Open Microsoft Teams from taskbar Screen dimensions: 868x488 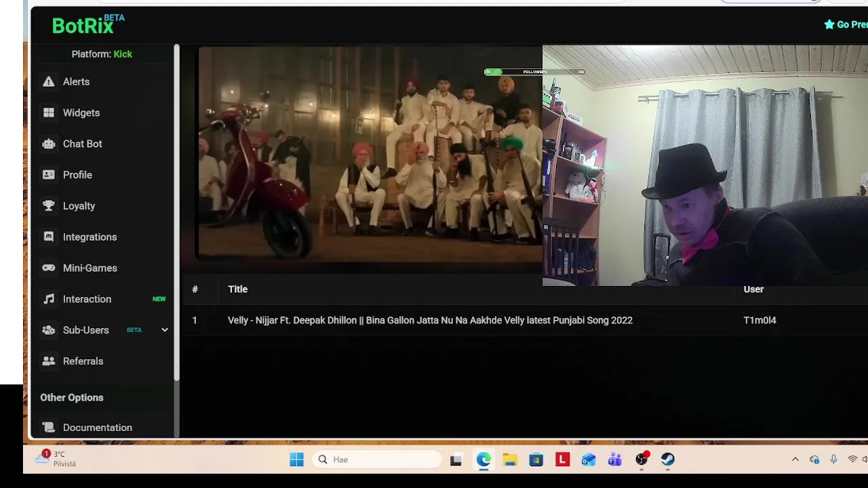[615, 460]
